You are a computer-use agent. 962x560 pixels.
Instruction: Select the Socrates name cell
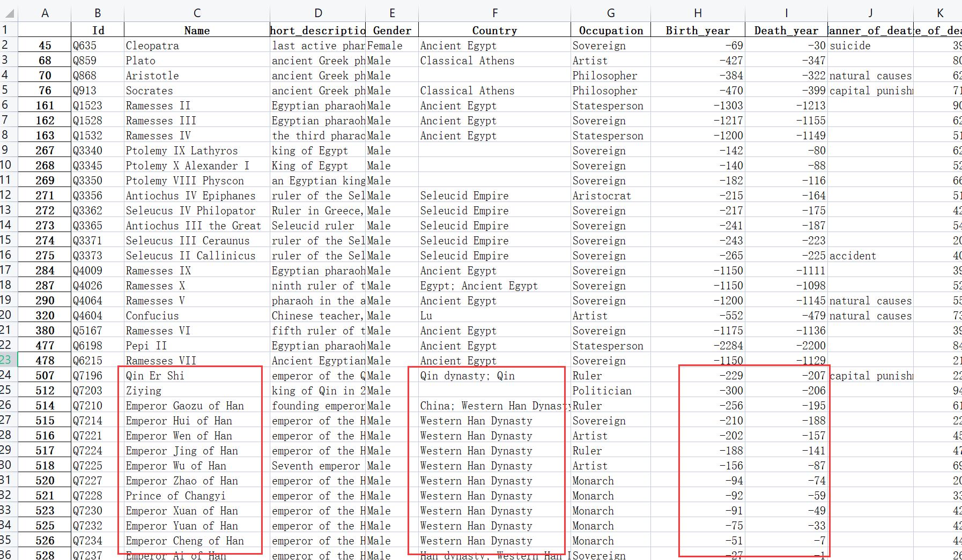(x=197, y=91)
